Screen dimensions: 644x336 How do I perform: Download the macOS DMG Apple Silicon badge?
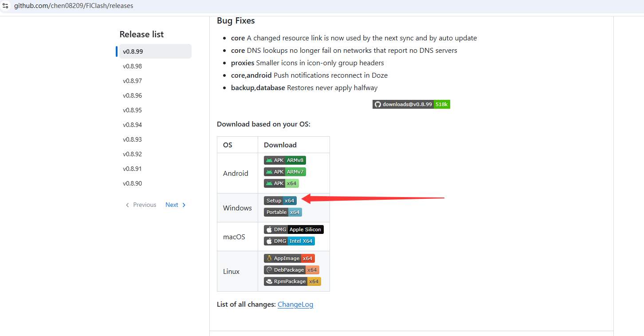coord(294,229)
